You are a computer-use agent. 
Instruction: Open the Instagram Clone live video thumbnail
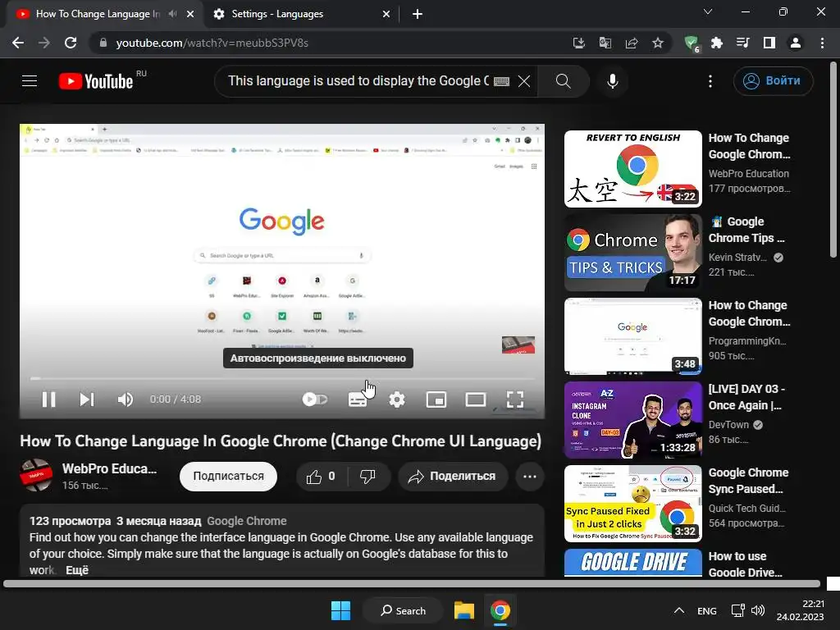click(632, 419)
